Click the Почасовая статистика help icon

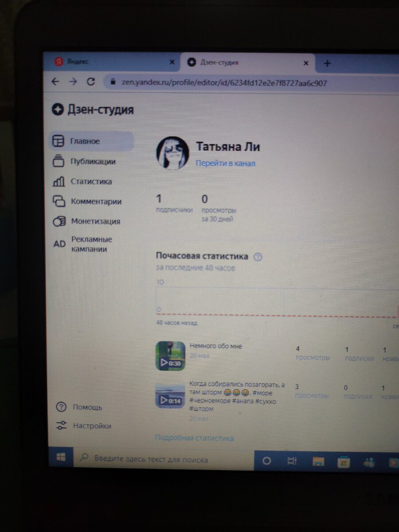258,257
